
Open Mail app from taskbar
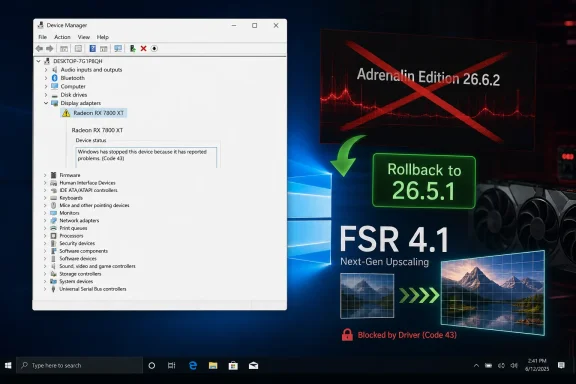point(253,366)
